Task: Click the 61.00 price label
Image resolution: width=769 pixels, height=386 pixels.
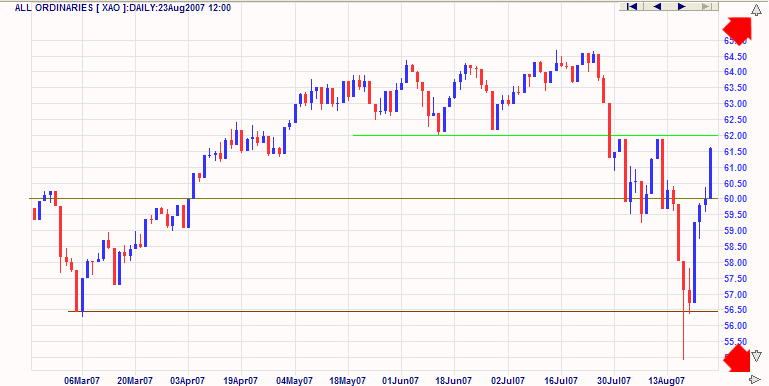Action: [x=735, y=168]
